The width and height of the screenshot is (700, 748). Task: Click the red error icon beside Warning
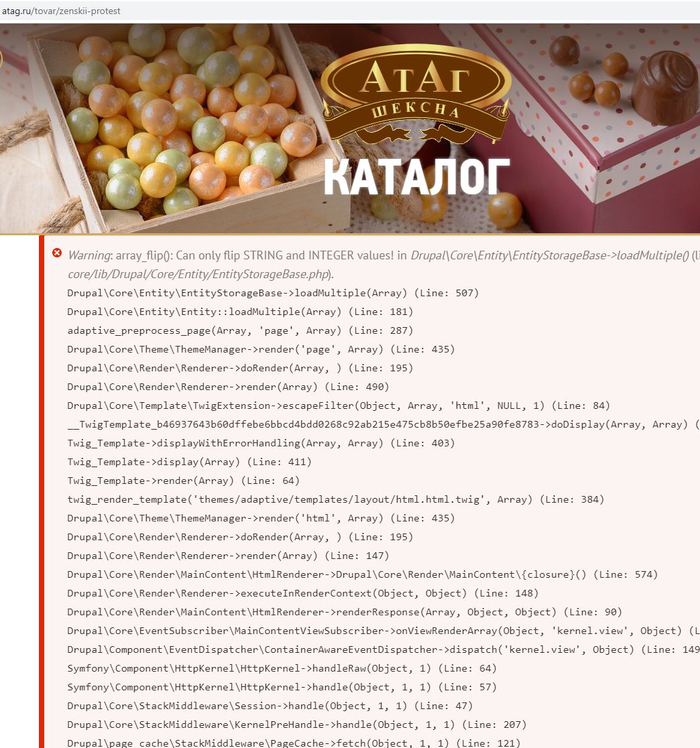click(x=57, y=253)
